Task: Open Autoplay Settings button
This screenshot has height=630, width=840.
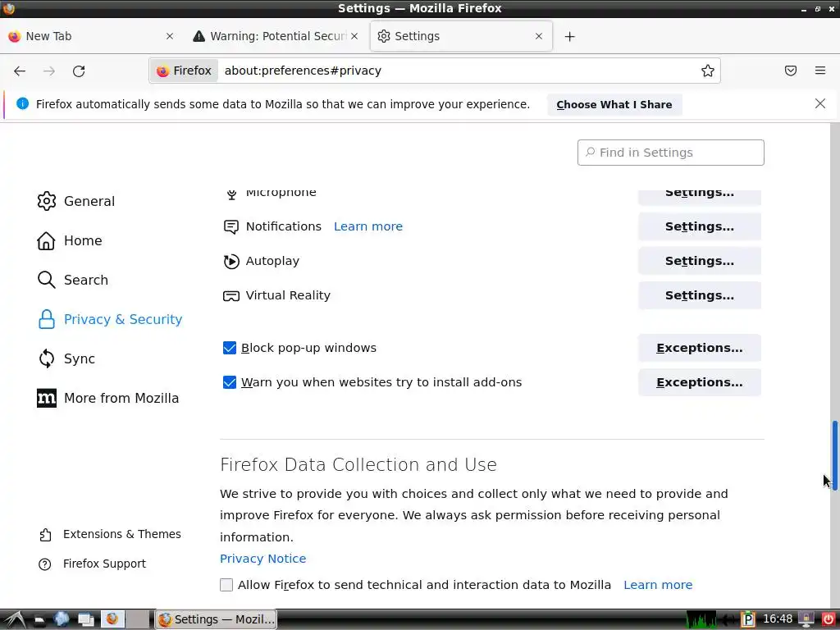Action: (699, 261)
